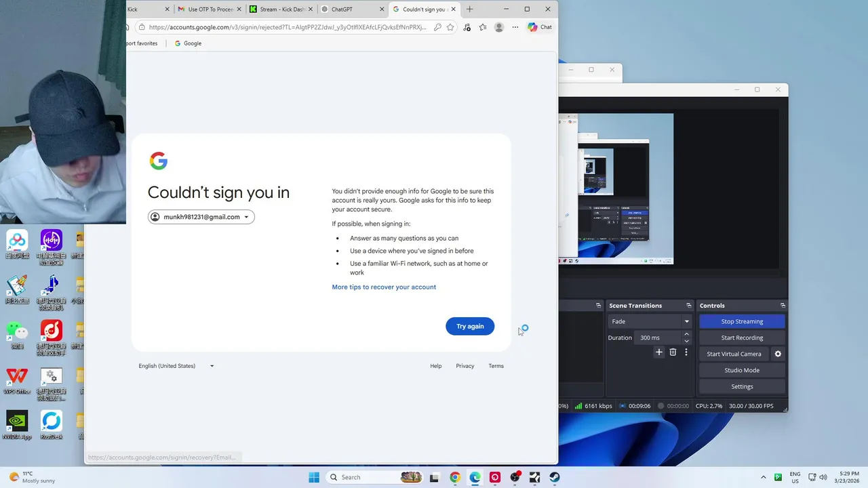Open the Help link in page footer
Viewport: 868px width, 488px height.
click(x=436, y=366)
